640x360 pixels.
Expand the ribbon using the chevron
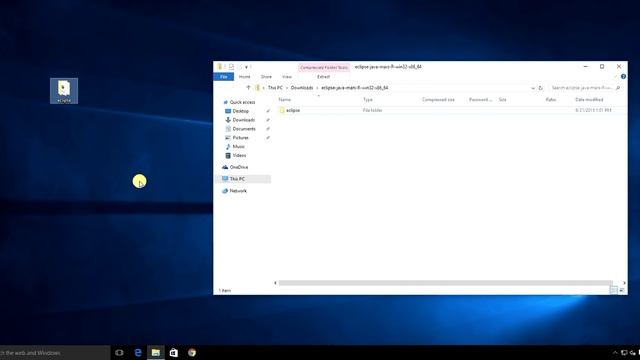coord(616,76)
